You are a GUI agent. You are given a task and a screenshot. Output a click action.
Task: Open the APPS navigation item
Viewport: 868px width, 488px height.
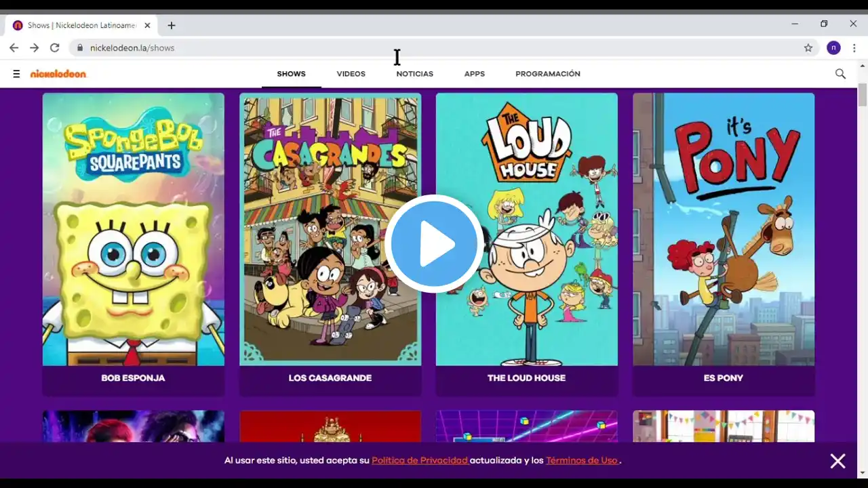(475, 74)
